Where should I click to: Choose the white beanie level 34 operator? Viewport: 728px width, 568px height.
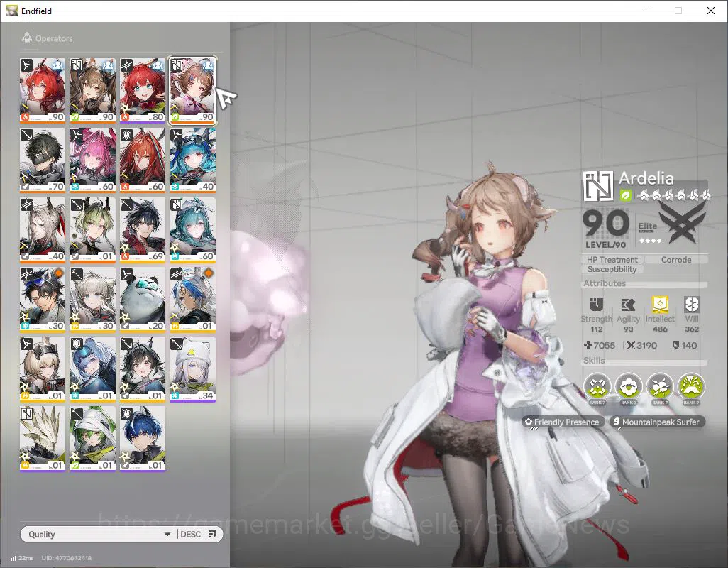coord(193,369)
